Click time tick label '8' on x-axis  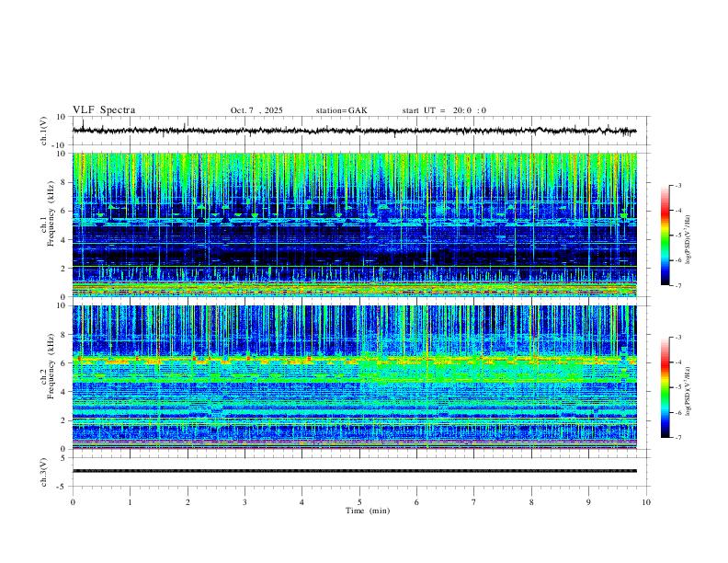(531, 502)
